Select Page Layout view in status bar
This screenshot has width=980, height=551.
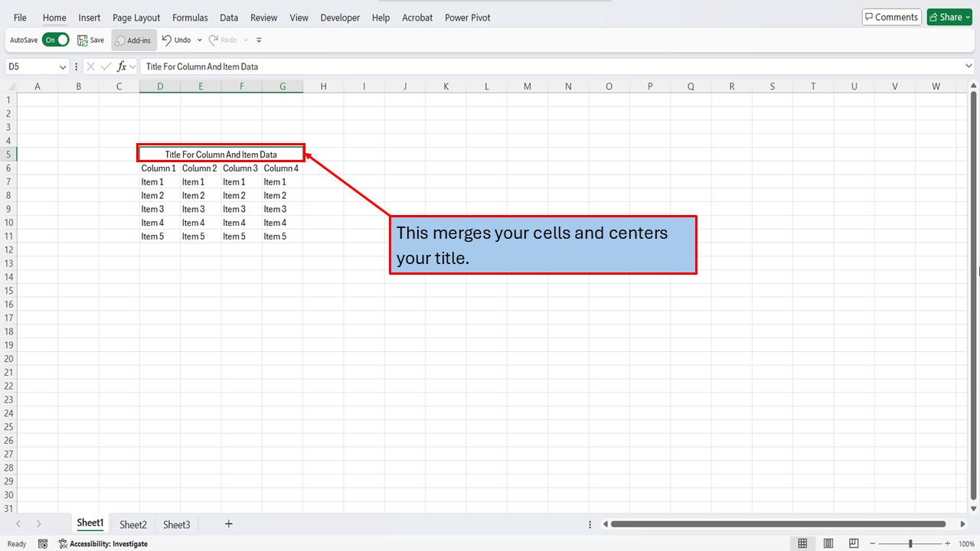tap(828, 543)
